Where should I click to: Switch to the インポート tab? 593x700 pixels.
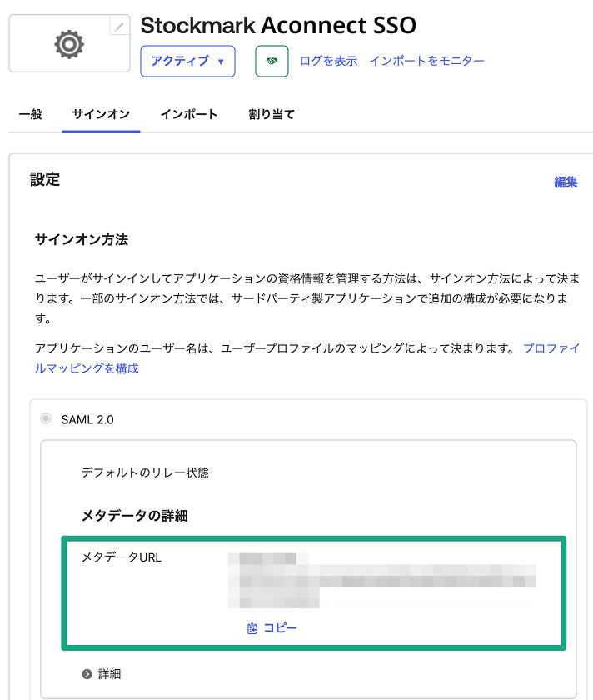[x=189, y=115]
